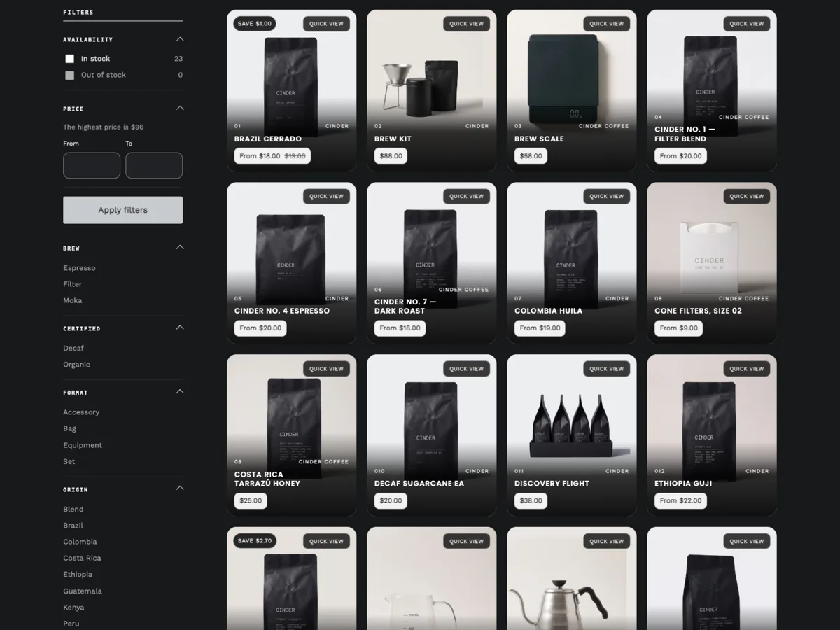This screenshot has height=630, width=840.
Task: Choose Kenya origin filter
Action: [73, 608]
